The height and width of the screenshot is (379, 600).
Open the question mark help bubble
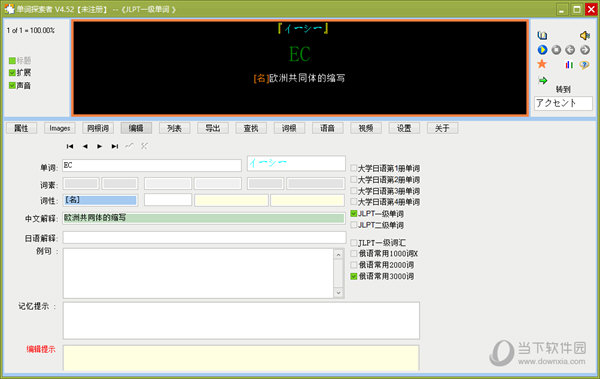(584, 65)
